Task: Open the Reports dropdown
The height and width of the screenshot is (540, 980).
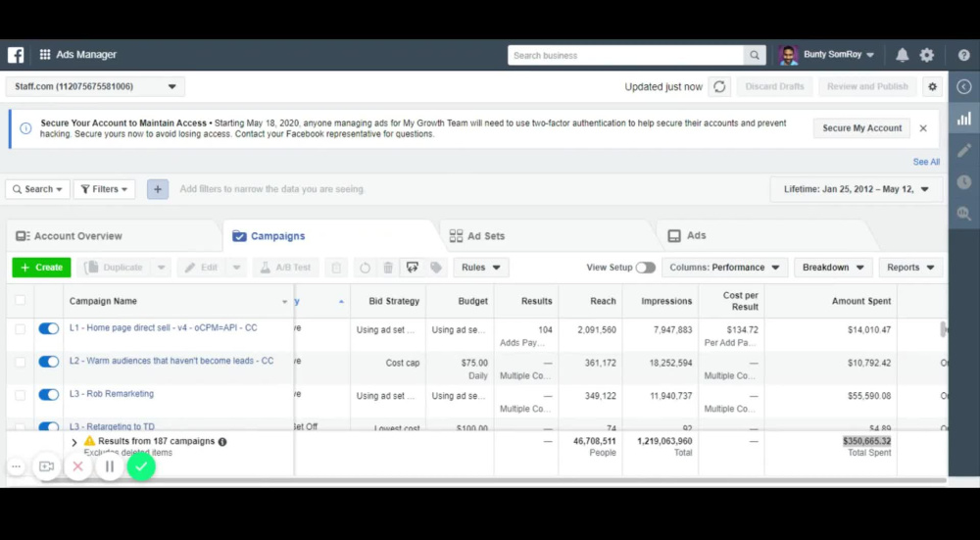Action: tap(910, 268)
